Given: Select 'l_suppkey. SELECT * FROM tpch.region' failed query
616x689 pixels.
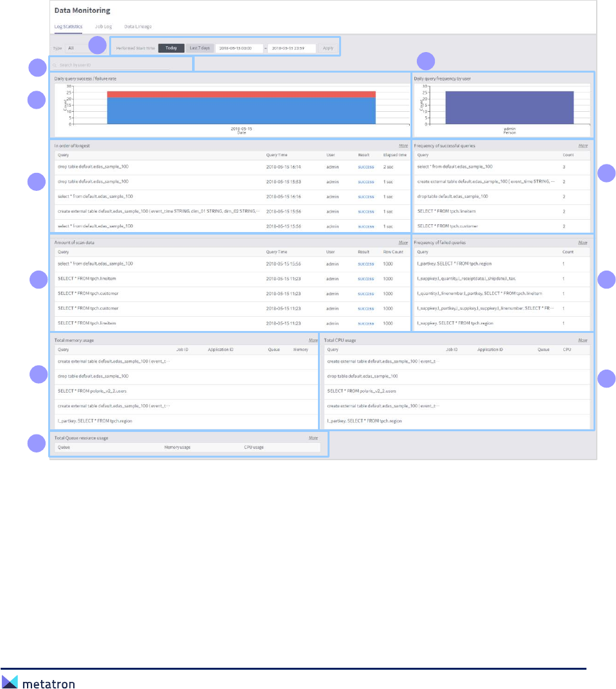Looking at the screenshot, I should tap(455, 323).
